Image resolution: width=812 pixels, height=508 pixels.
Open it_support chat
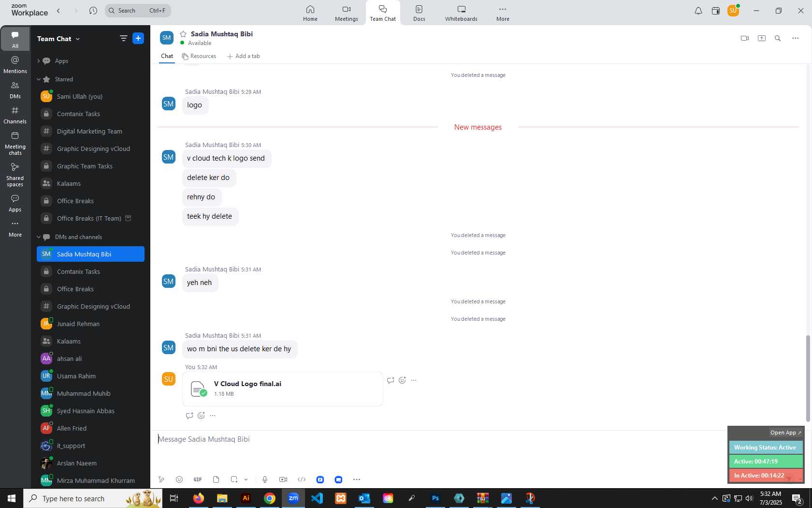coord(91,446)
